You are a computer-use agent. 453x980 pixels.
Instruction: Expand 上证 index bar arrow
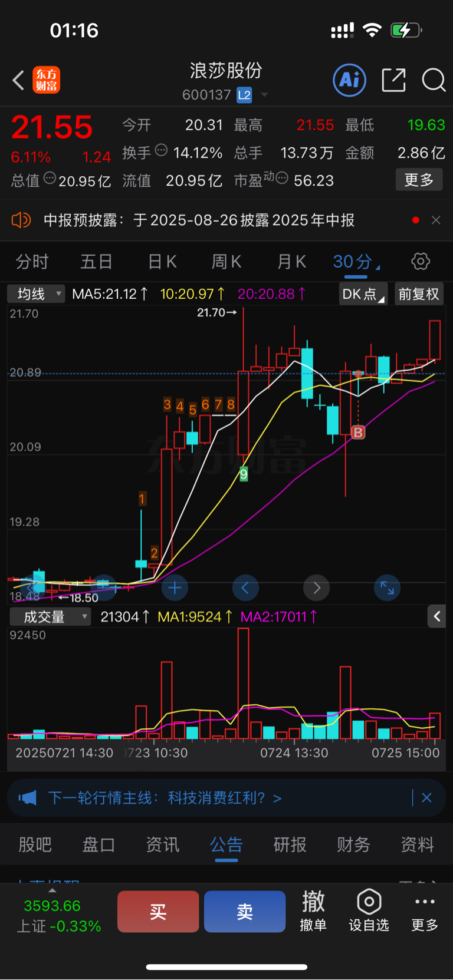[52, 890]
